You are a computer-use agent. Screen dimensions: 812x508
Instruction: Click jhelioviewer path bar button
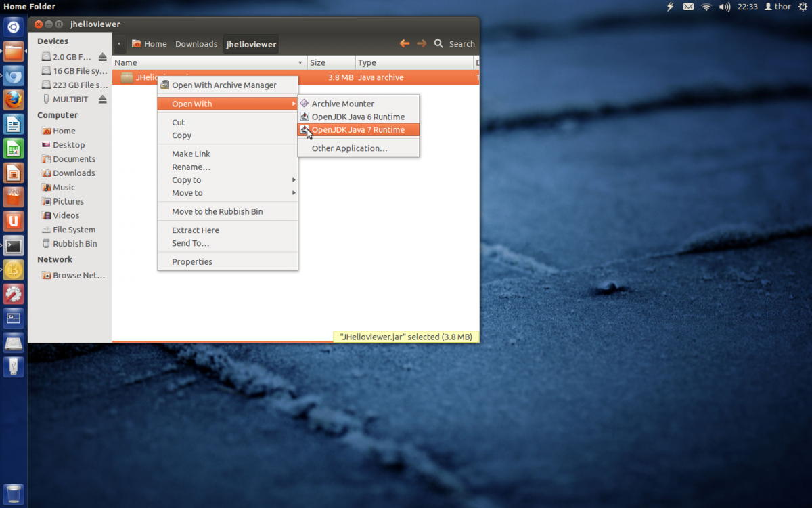(251, 44)
